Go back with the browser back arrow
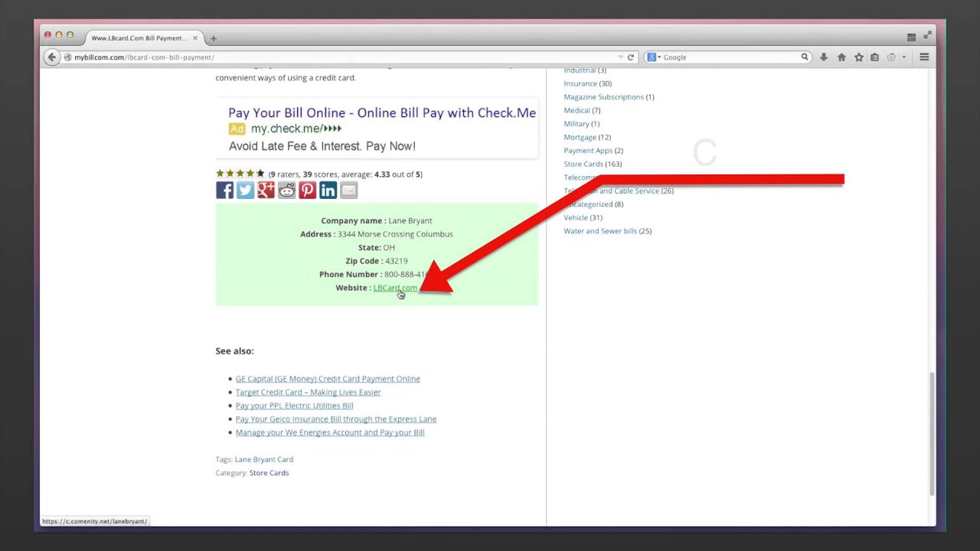 pos(51,57)
